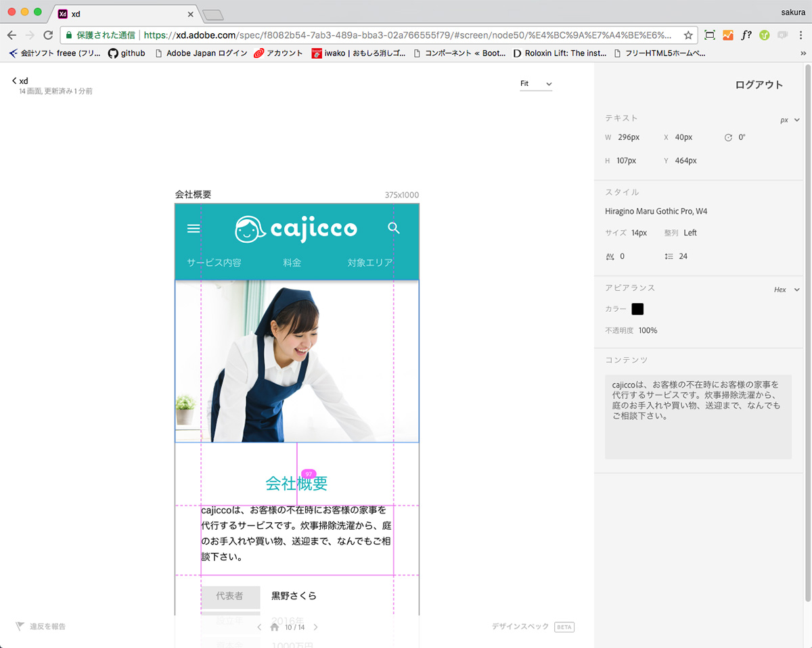Click the character spacing AV icon
Image resolution: width=812 pixels, height=648 pixels.
610,256
